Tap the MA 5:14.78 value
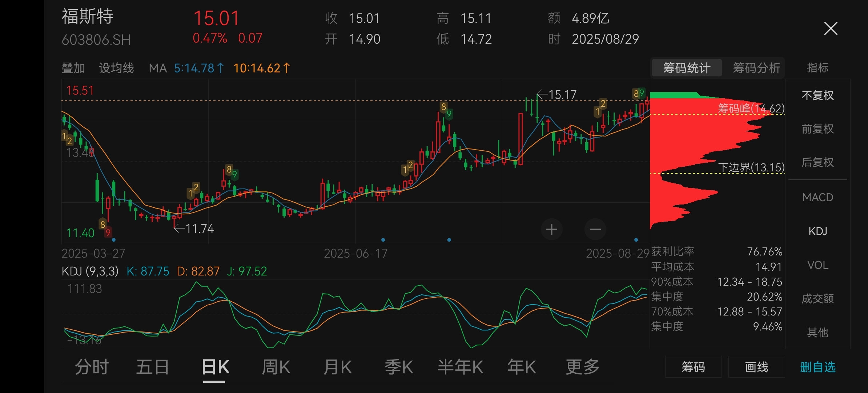The height and width of the screenshot is (393, 868). (199, 68)
